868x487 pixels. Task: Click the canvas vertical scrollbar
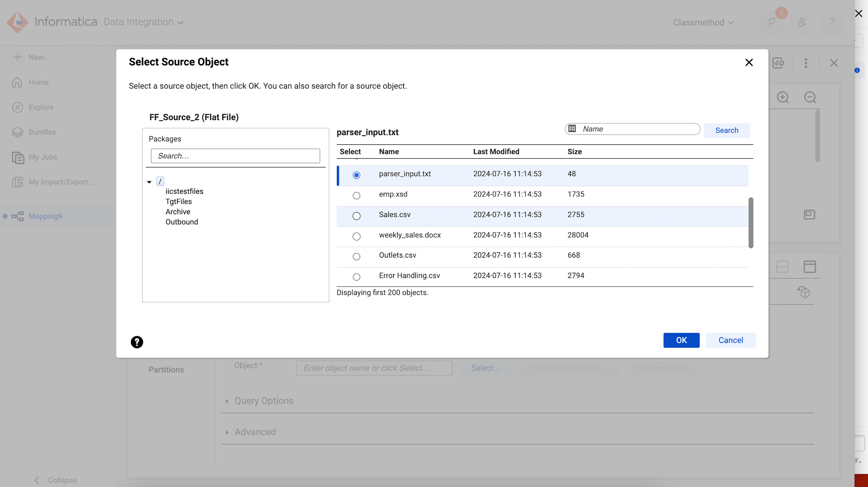point(817,136)
